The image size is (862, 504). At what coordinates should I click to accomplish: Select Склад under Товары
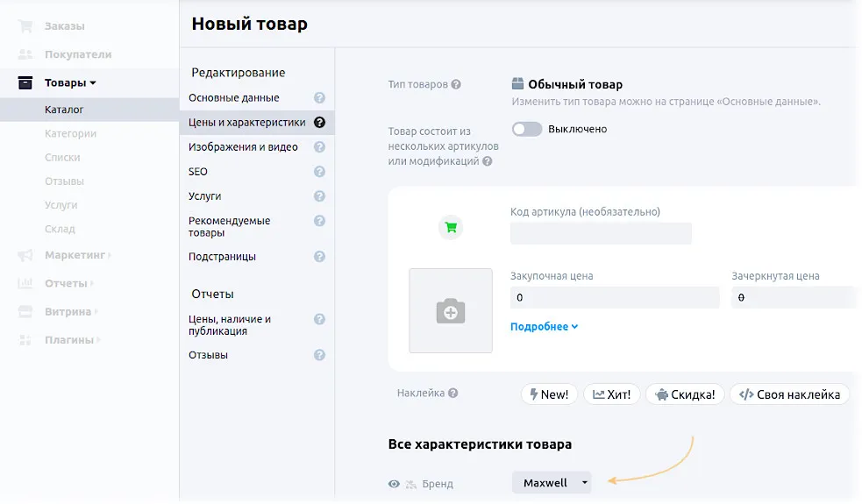tap(60, 229)
